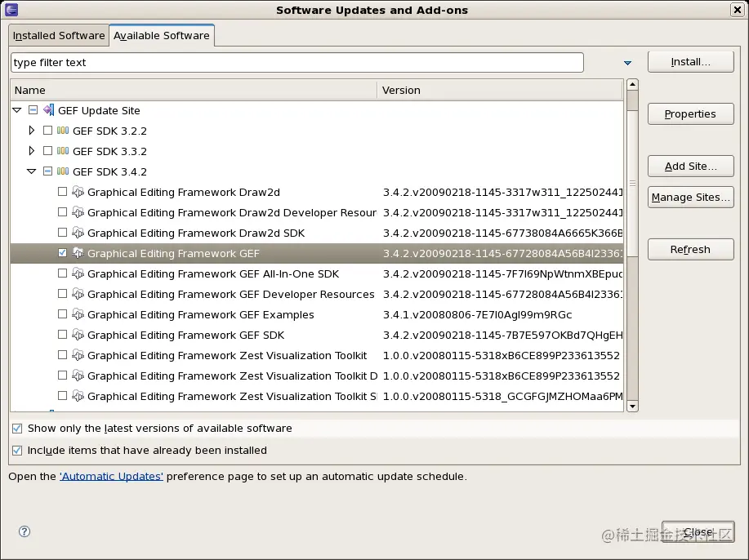The width and height of the screenshot is (749, 560).
Task: Collapse the GEF SDK 3.4.2 node
Action: pos(32,171)
